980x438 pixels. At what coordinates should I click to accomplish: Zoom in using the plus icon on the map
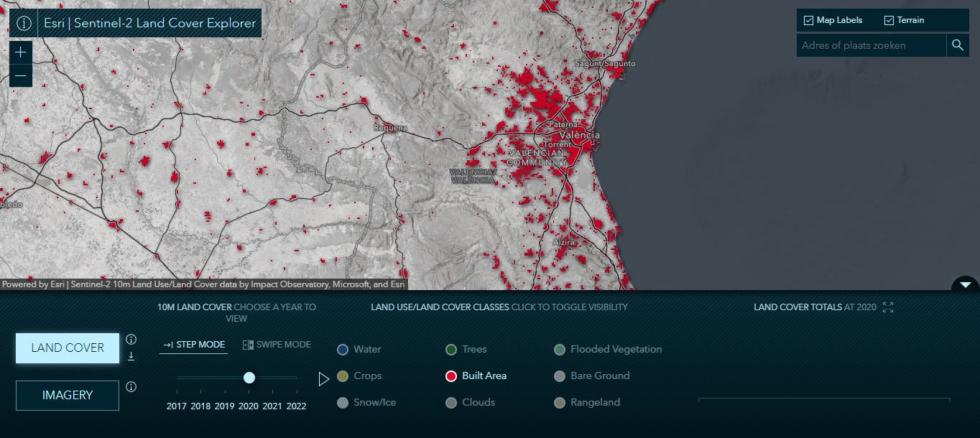[21, 52]
